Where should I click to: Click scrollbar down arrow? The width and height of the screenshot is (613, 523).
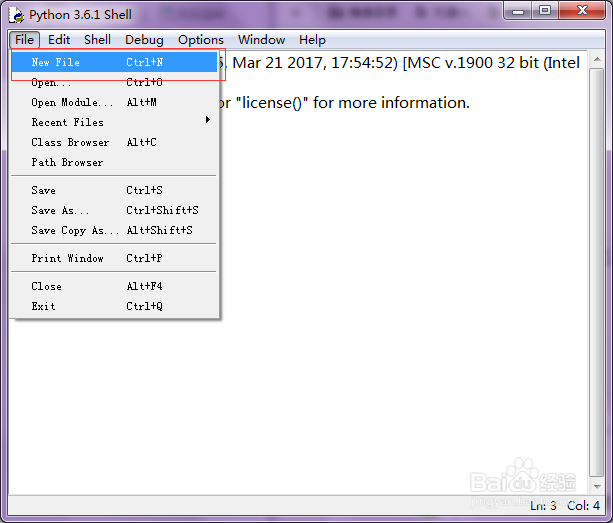tap(597, 487)
